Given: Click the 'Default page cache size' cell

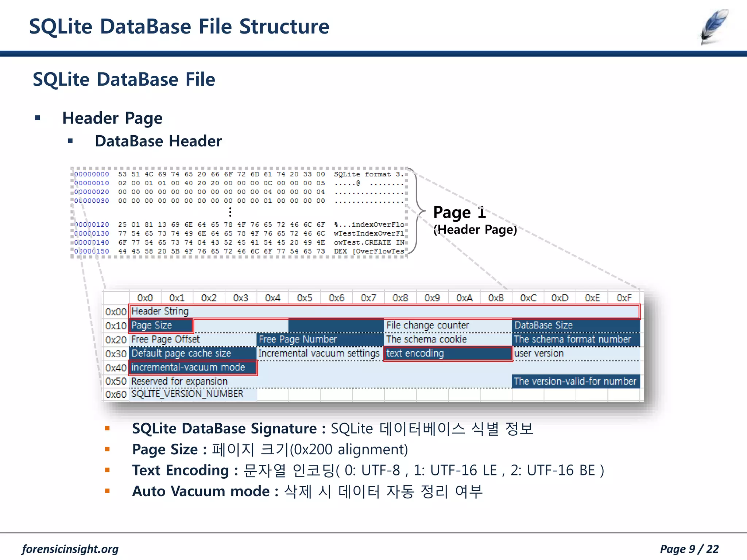Looking at the screenshot, I should tap(193, 353).
